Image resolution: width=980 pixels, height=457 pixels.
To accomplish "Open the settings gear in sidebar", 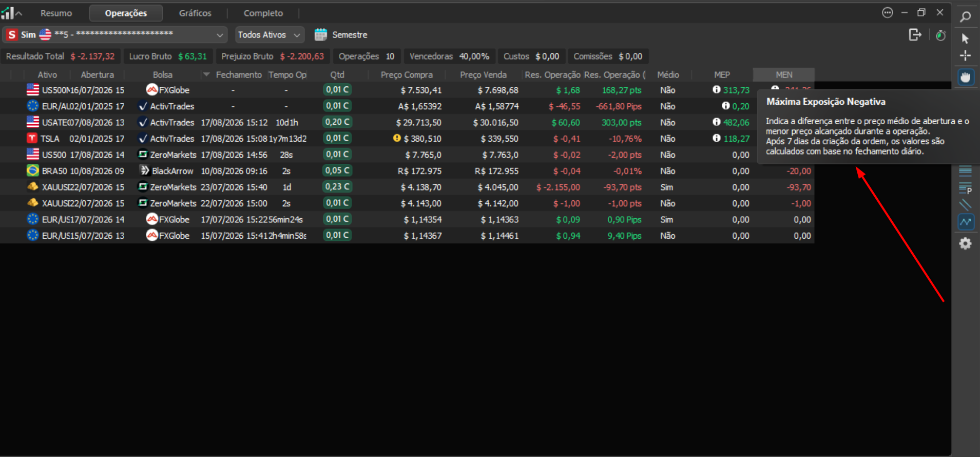I will 965,243.
